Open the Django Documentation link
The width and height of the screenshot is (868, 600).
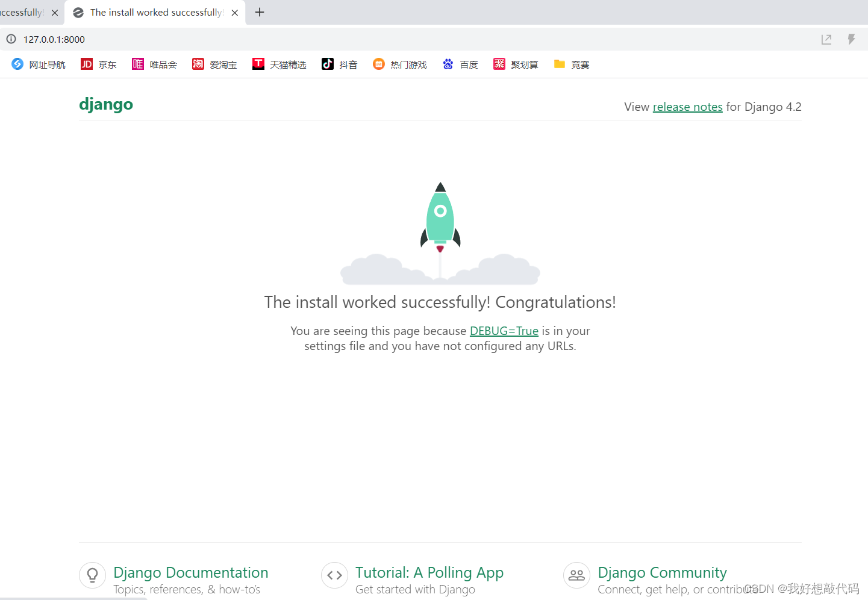[191, 572]
